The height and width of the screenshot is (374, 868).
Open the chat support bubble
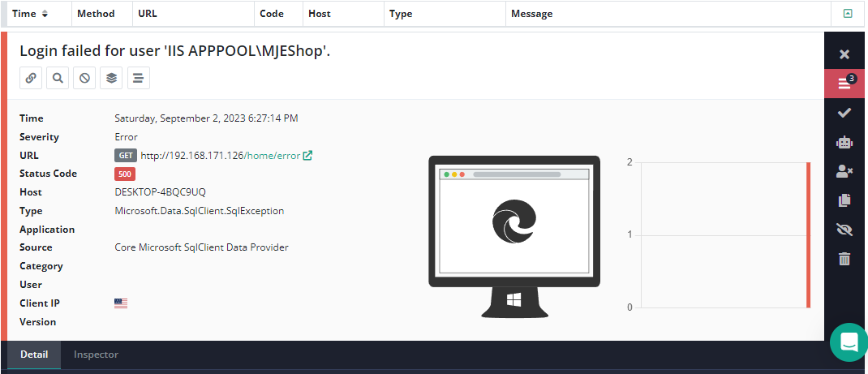point(849,342)
